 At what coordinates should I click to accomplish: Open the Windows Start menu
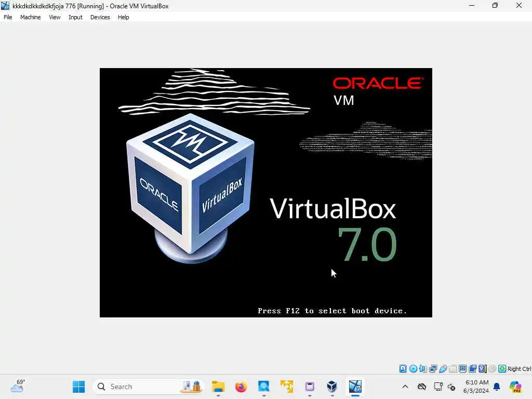point(79,387)
